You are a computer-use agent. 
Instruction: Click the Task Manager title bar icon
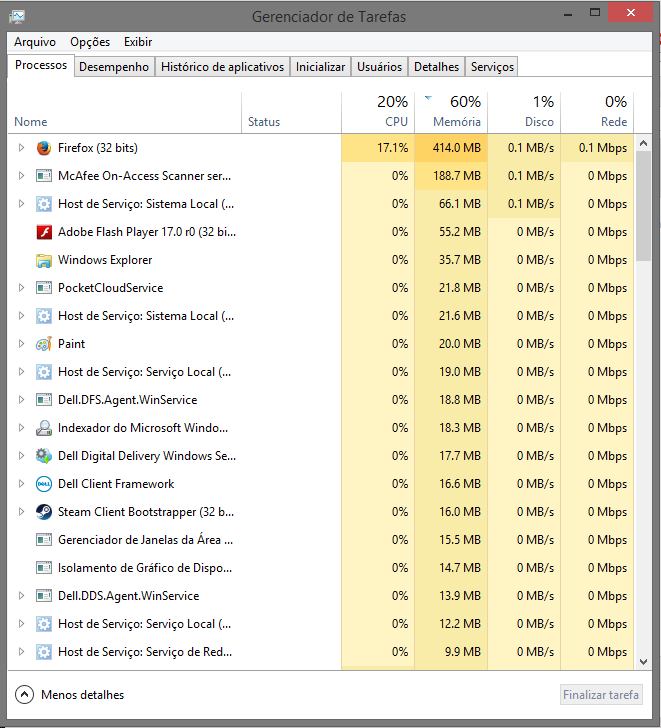[x=17, y=17]
